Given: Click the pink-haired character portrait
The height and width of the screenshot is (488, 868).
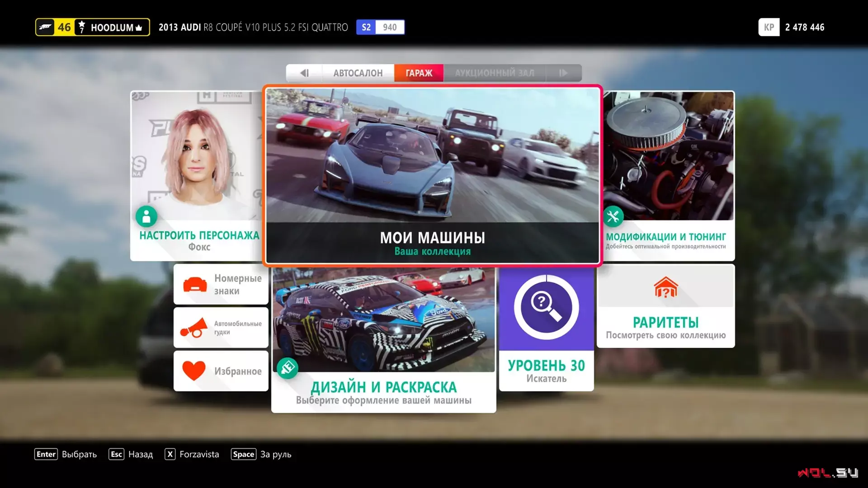Looking at the screenshot, I should [197, 156].
